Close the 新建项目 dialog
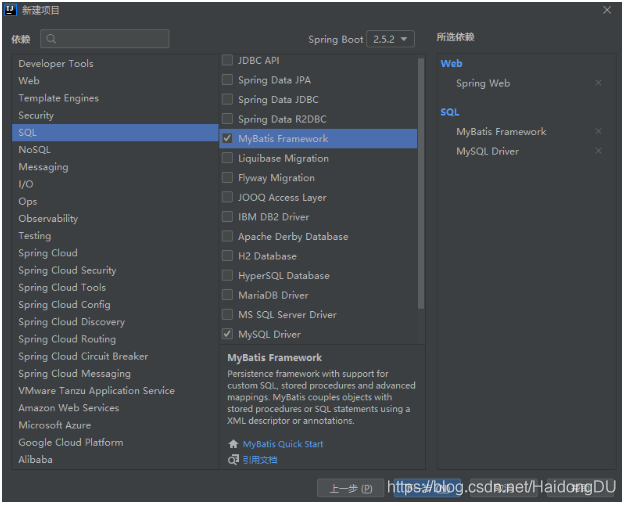626x506 pixels. 607,10
